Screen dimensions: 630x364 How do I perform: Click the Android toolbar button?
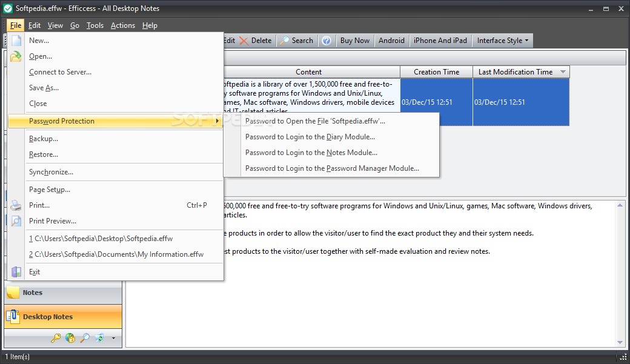point(391,41)
